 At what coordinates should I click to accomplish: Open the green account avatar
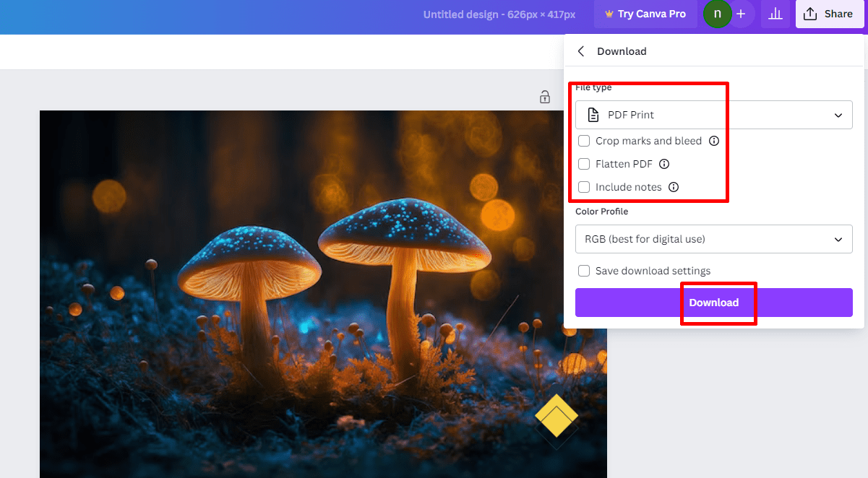717,14
